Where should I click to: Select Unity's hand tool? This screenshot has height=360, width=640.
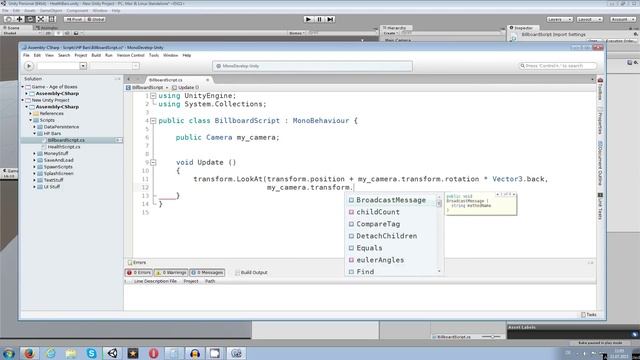pyautogui.click(x=8, y=19)
